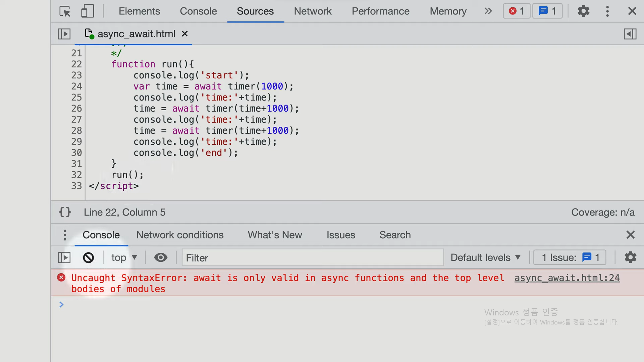
Task: Click the 'run();' call line
Action: (x=127, y=175)
